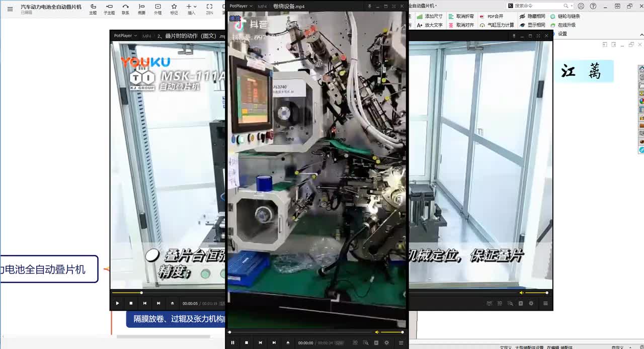Open back player settings gear
644x349 pixels.
pos(531,303)
